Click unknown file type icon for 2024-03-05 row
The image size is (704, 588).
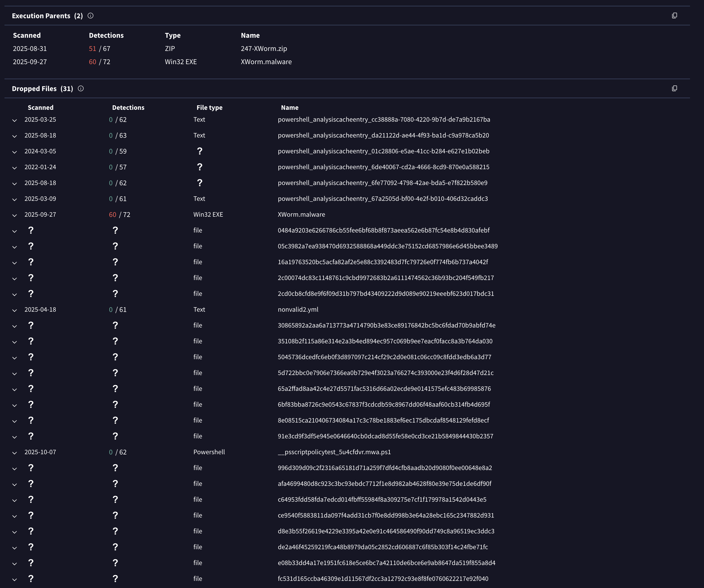[199, 151]
